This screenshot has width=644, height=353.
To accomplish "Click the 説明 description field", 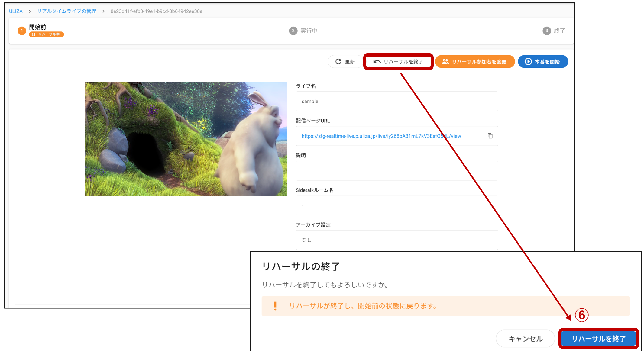I will [x=397, y=171].
